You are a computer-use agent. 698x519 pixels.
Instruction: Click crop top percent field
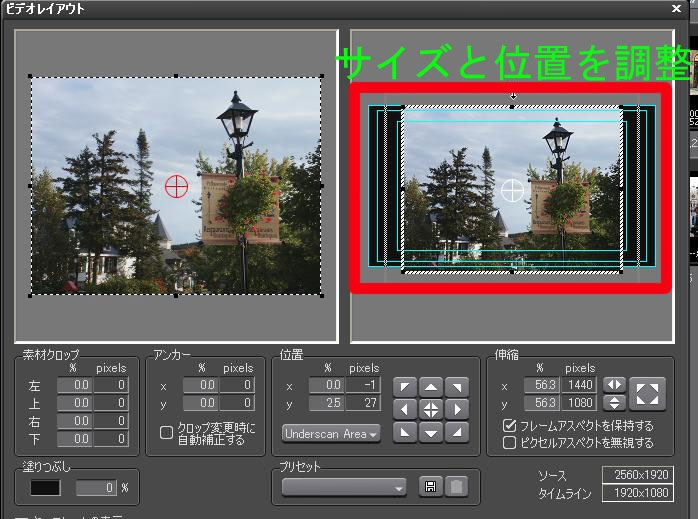75,403
